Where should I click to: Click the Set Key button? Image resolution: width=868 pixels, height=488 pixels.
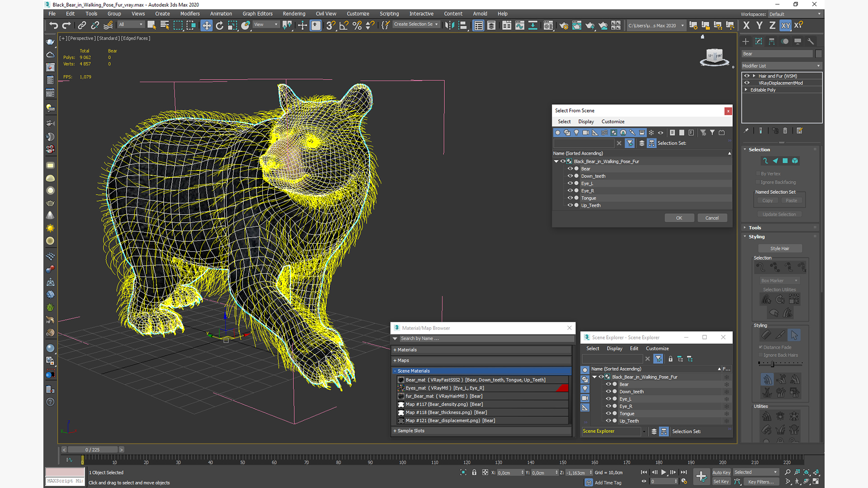(721, 482)
